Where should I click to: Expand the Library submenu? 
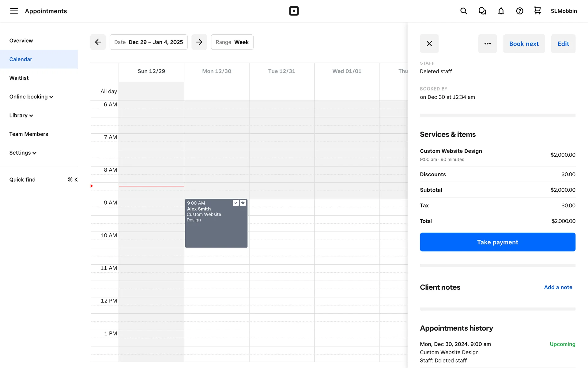[21, 115]
